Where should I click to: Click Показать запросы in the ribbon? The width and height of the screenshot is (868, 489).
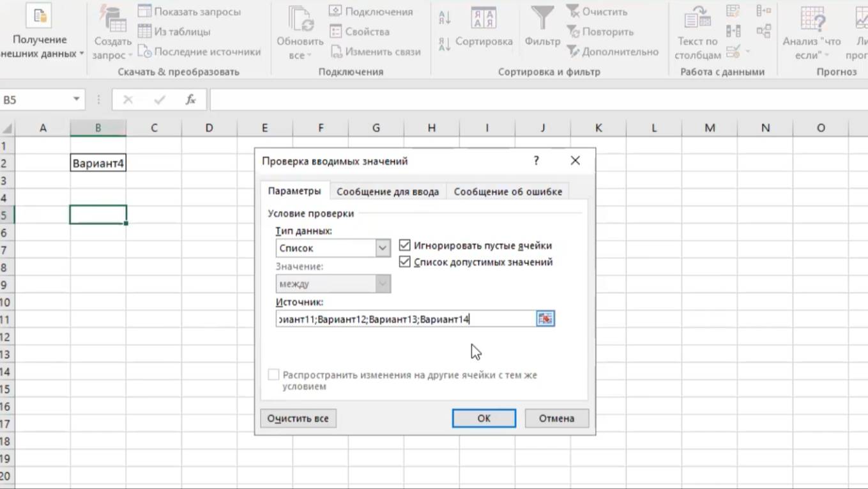tap(189, 12)
